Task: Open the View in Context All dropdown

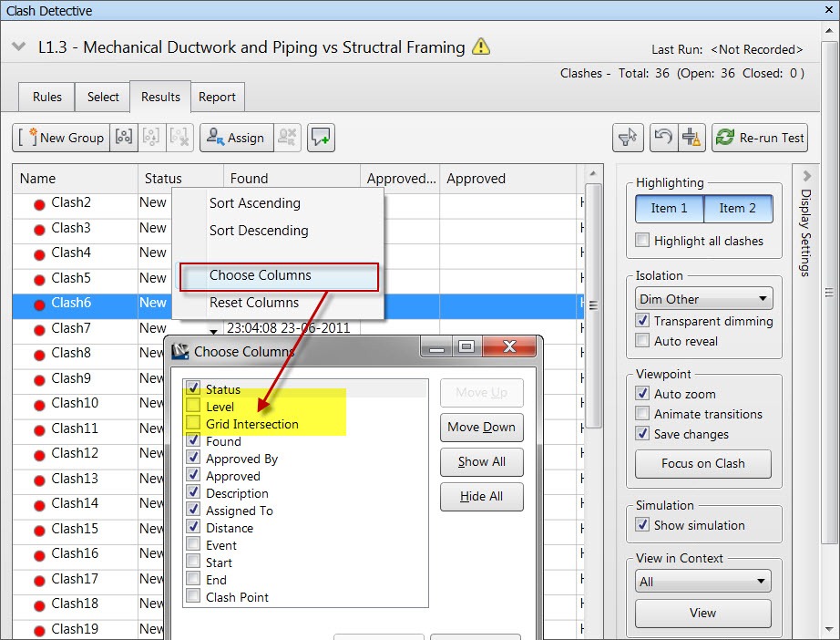Action: pyautogui.click(x=703, y=582)
